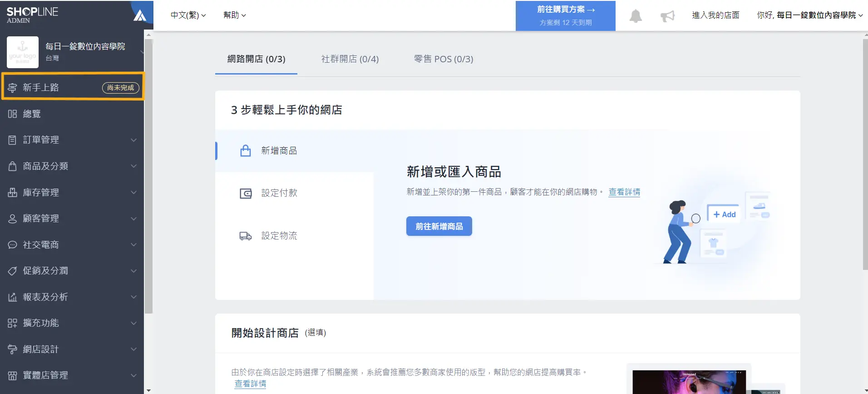Open the 中文(繁) language dropdown

(x=188, y=15)
